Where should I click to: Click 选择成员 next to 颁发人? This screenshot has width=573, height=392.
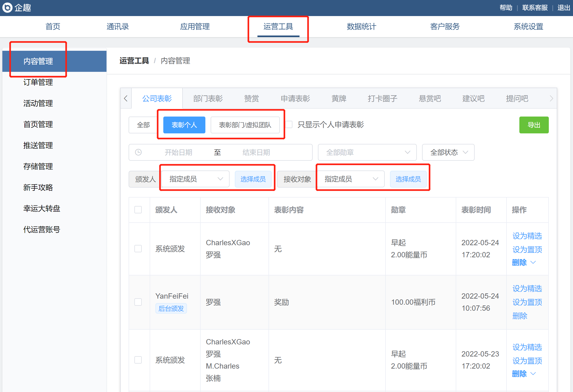point(253,179)
